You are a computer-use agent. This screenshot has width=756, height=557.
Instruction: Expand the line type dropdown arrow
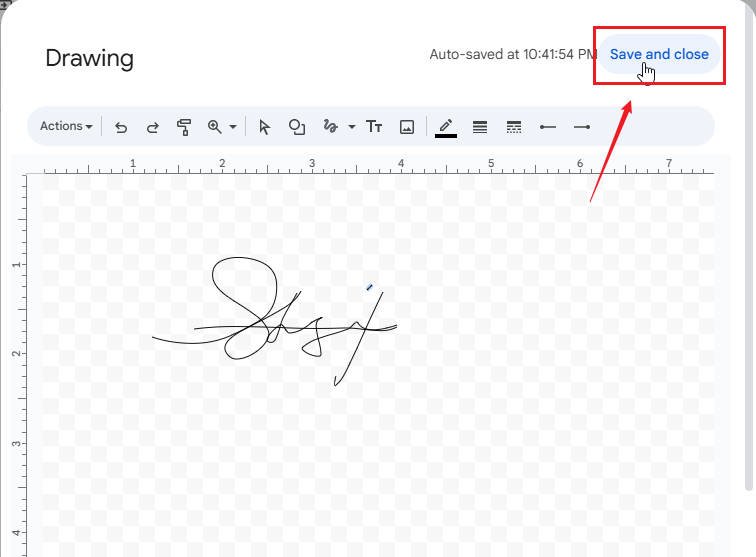pyautogui.click(x=352, y=127)
